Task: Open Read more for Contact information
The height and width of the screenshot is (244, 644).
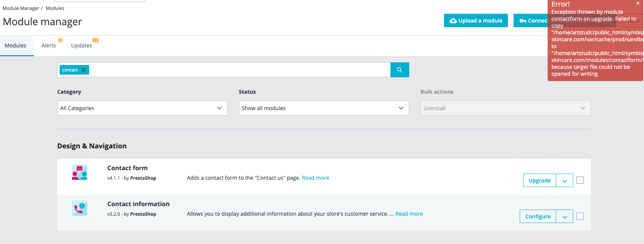Action: (x=409, y=214)
